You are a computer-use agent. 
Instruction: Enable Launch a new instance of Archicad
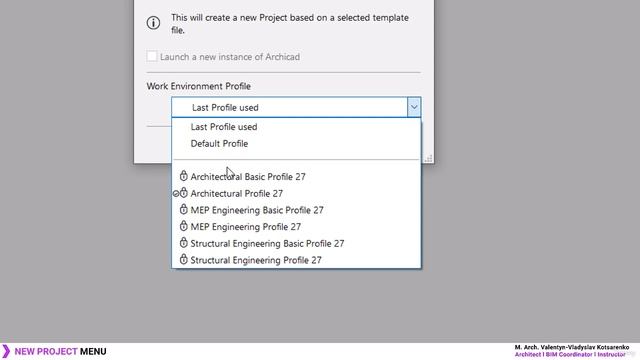tap(152, 56)
